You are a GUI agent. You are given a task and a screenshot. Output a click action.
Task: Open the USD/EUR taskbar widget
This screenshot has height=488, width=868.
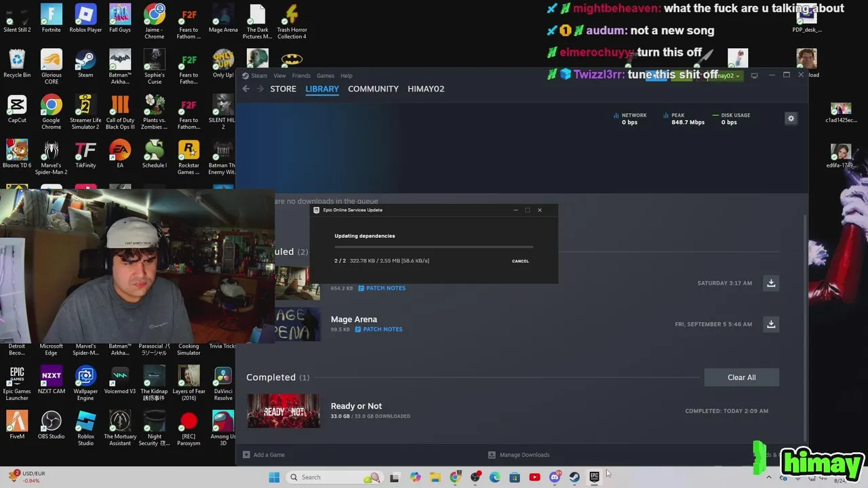(27, 477)
